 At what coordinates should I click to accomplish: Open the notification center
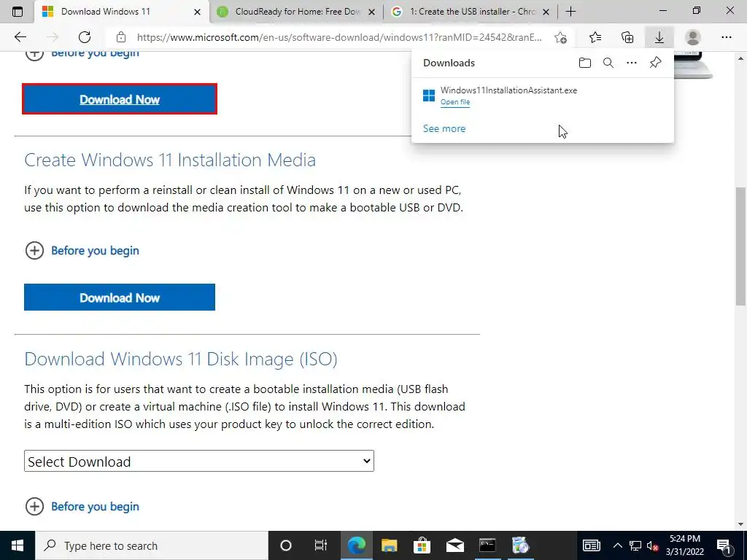click(723, 545)
